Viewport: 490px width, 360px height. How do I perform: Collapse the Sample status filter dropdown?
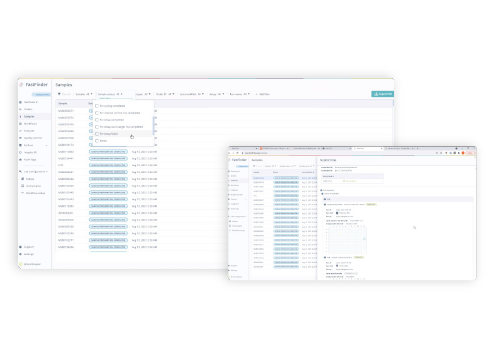[x=110, y=94]
